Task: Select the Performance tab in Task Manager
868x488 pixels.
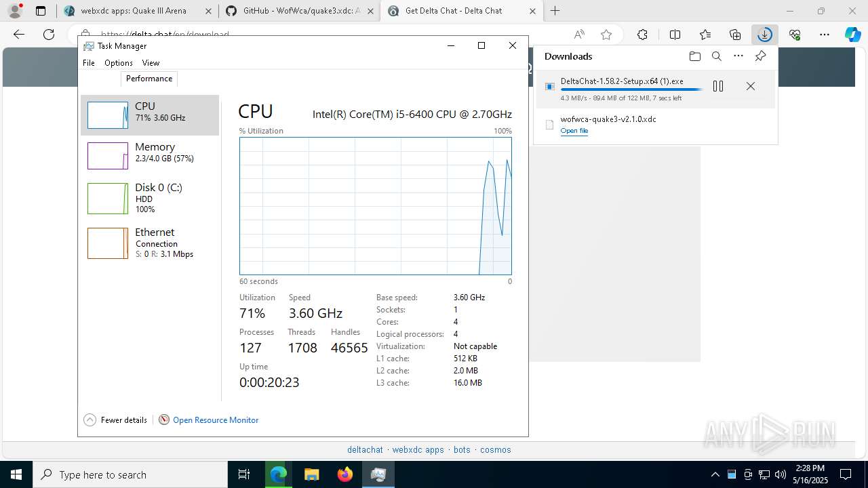Action: pyautogui.click(x=149, y=79)
